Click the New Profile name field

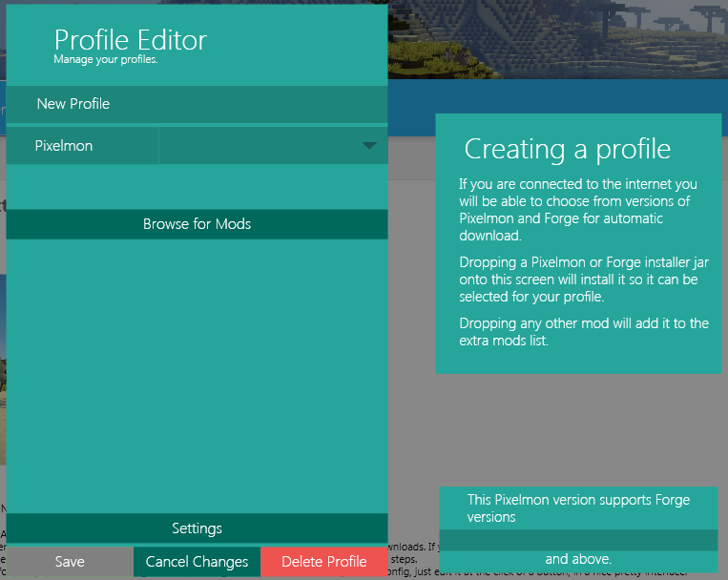click(197, 104)
